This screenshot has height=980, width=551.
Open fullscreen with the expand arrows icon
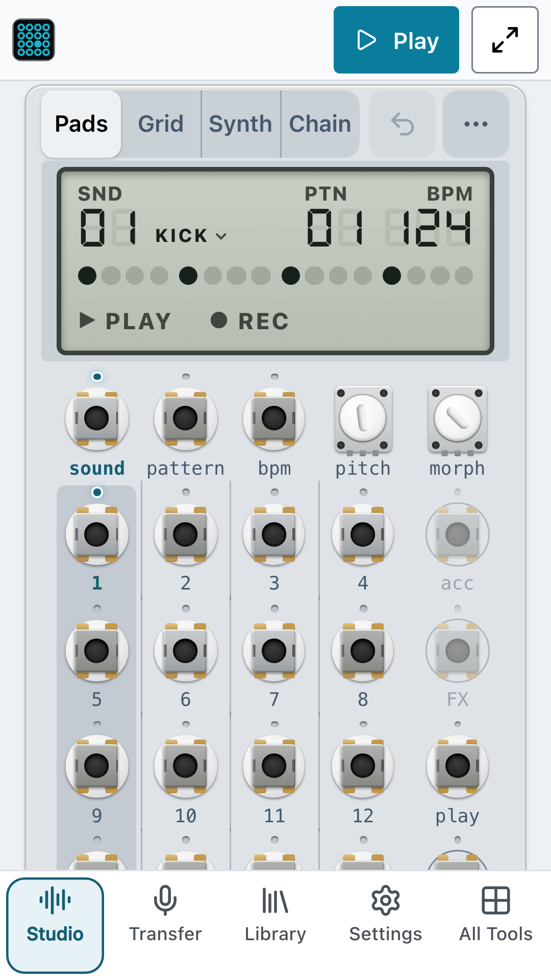pyautogui.click(x=505, y=40)
